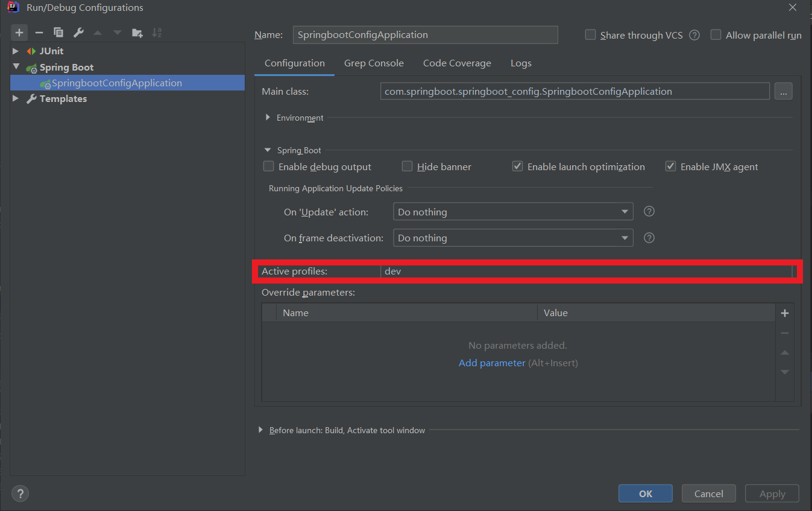Enable Allow parallel run checkbox
Image resolution: width=812 pixels, height=511 pixels.
[716, 35]
